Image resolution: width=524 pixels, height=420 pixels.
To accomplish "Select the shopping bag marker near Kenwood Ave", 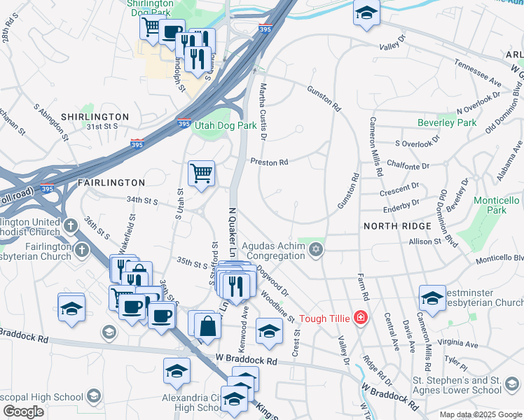I will pyautogui.click(x=207, y=326).
